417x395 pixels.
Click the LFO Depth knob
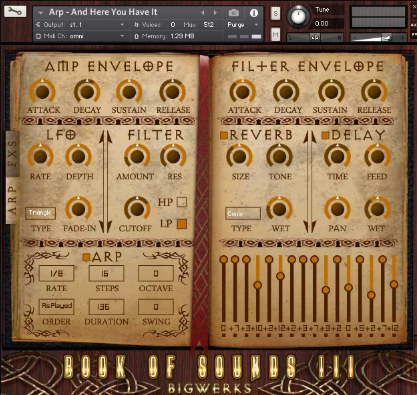point(79,156)
